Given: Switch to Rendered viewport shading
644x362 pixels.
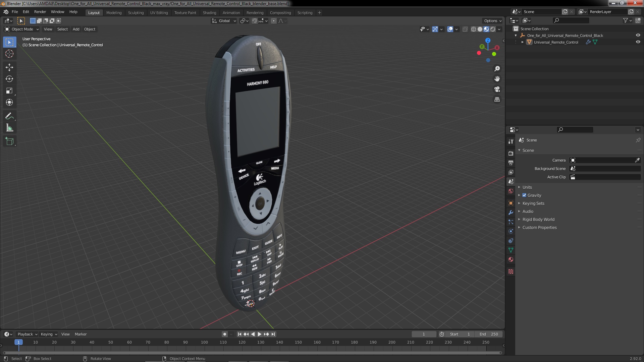Looking at the screenshot, I should [x=493, y=29].
